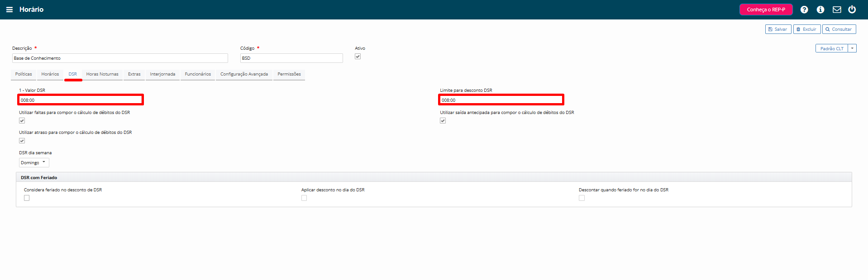Screen dimensions: 868x280
Task: Switch to the Horários tab
Action: 50,74
